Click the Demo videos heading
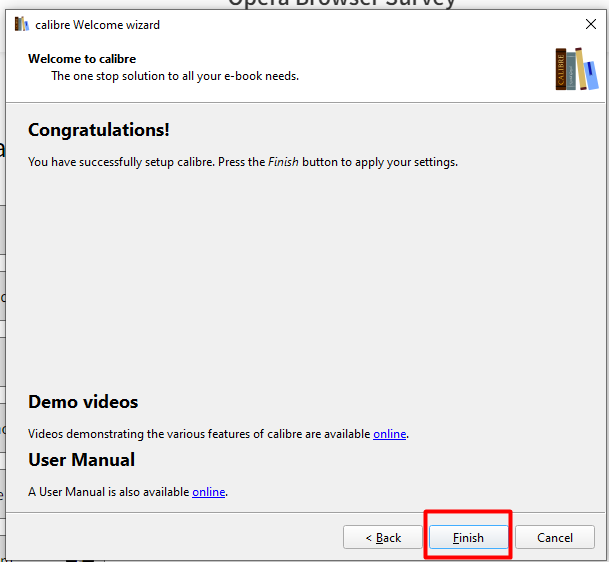Image resolution: width=609 pixels, height=562 pixels. [x=83, y=402]
